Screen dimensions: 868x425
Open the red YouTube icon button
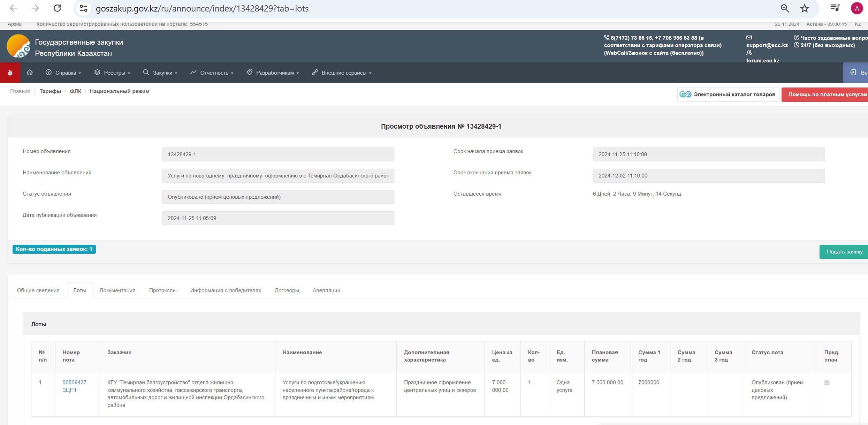click(x=10, y=73)
